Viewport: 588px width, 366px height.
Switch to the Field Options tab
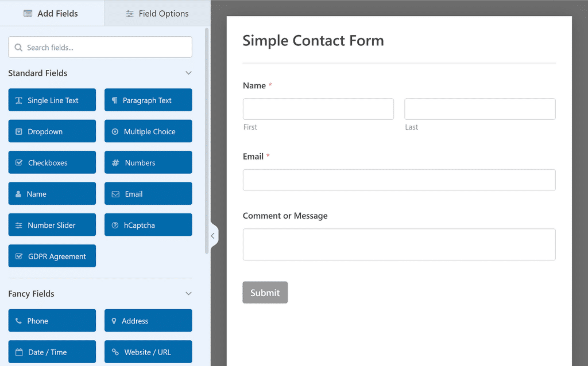point(157,13)
